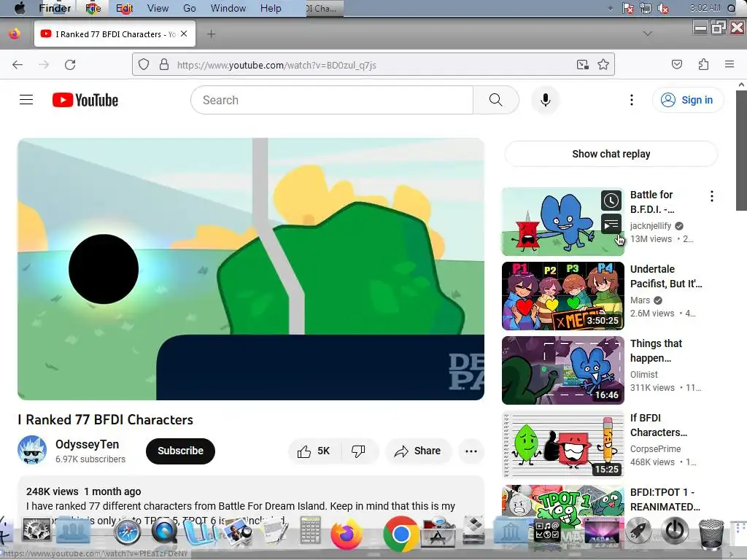Screen dimensions: 747x560
Task: Close the I Ranked 77 BFDI tab
Action: pos(184,34)
